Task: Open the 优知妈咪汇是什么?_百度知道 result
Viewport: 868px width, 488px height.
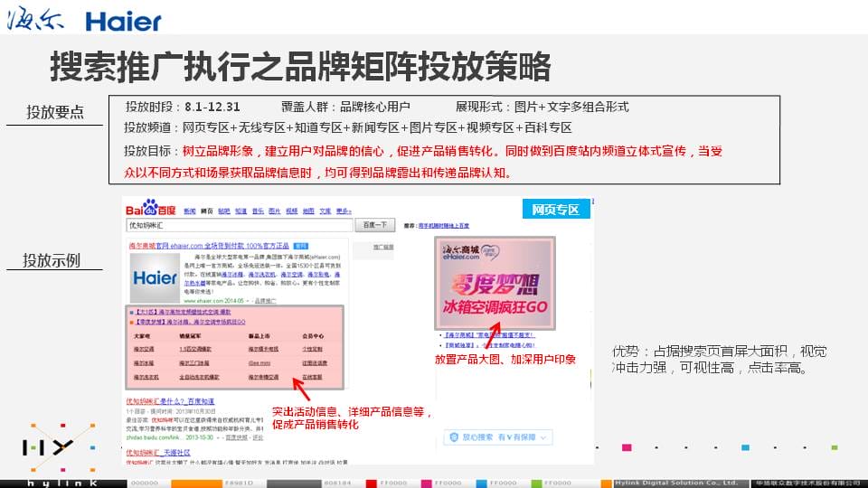Action: pos(170,401)
